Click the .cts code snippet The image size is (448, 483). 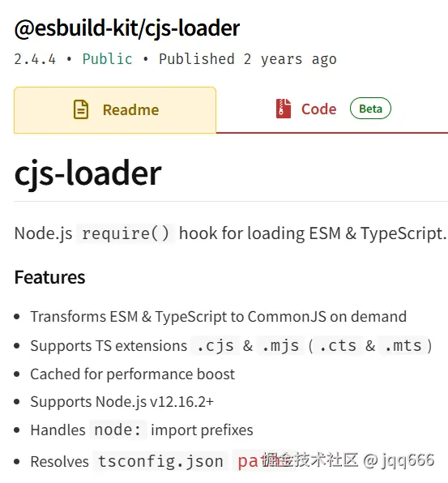tap(338, 345)
